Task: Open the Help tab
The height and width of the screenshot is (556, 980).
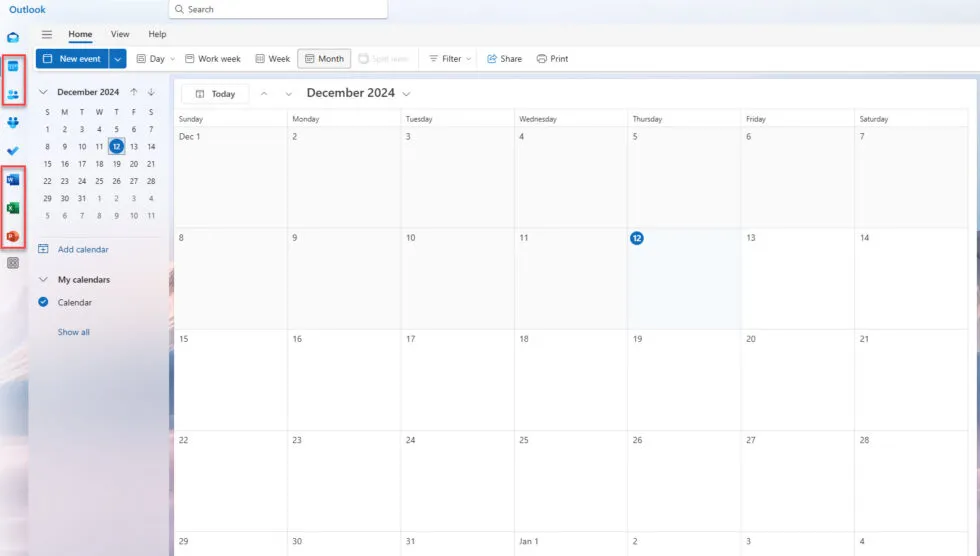Action: point(158,34)
